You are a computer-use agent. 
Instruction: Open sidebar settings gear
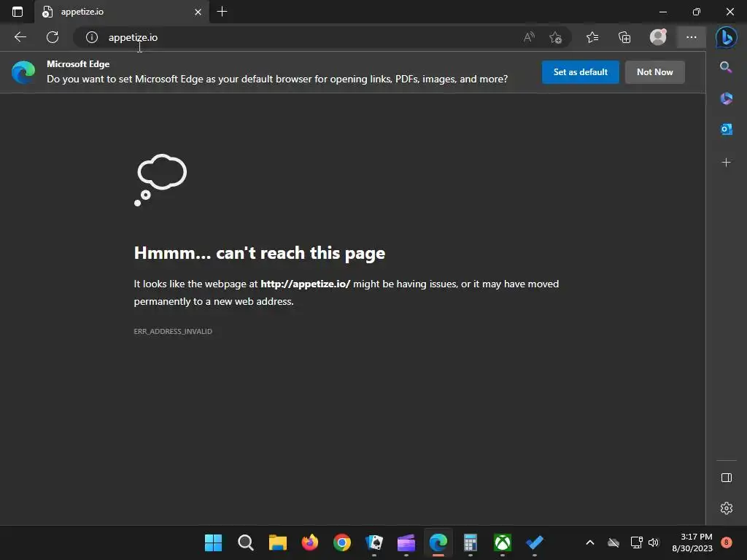[x=726, y=508]
